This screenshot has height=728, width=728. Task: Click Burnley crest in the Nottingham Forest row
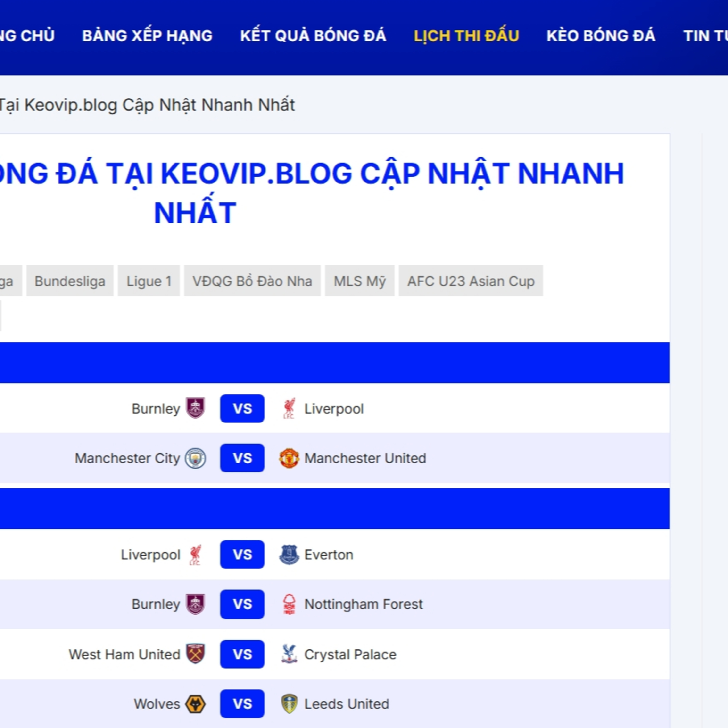pos(195,604)
